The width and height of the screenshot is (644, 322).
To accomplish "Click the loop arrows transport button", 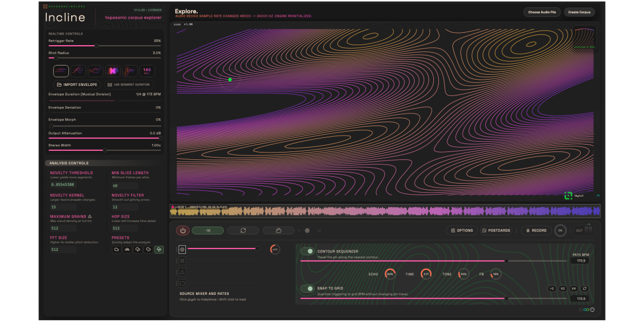I will click(x=243, y=230).
